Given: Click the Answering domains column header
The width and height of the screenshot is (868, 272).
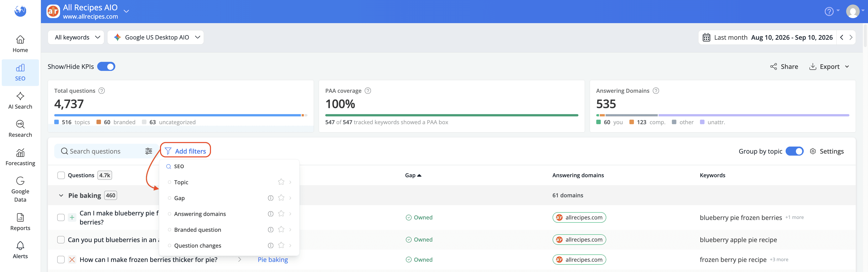Looking at the screenshot, I should [x=578, y=175].
